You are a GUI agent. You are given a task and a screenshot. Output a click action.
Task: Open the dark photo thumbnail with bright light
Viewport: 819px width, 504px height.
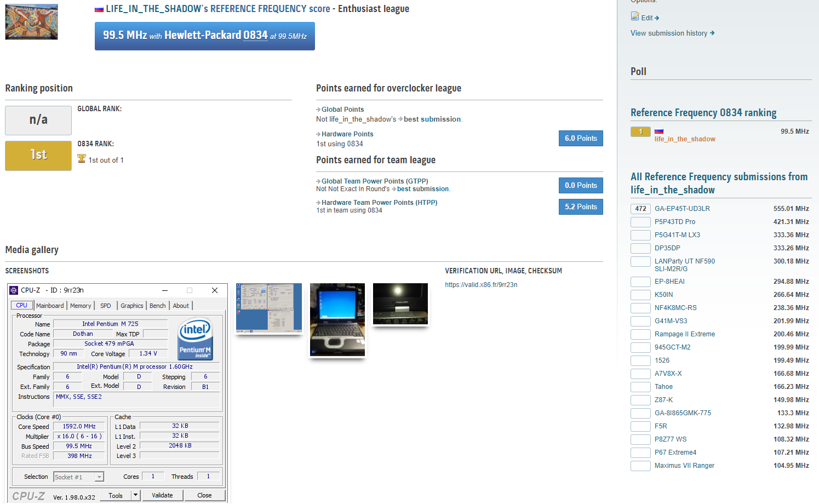click(x=400, y=303)
